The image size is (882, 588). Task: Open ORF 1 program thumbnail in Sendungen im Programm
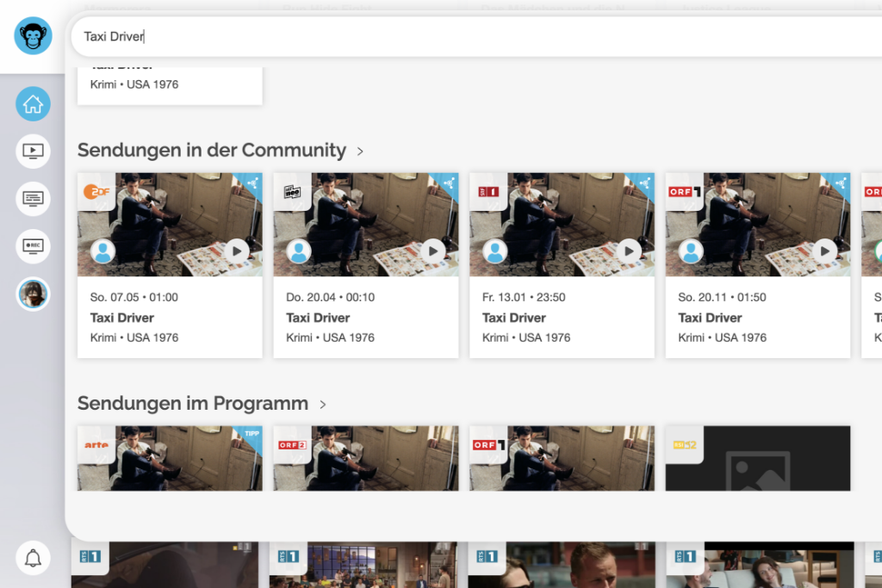pos(562,458)
